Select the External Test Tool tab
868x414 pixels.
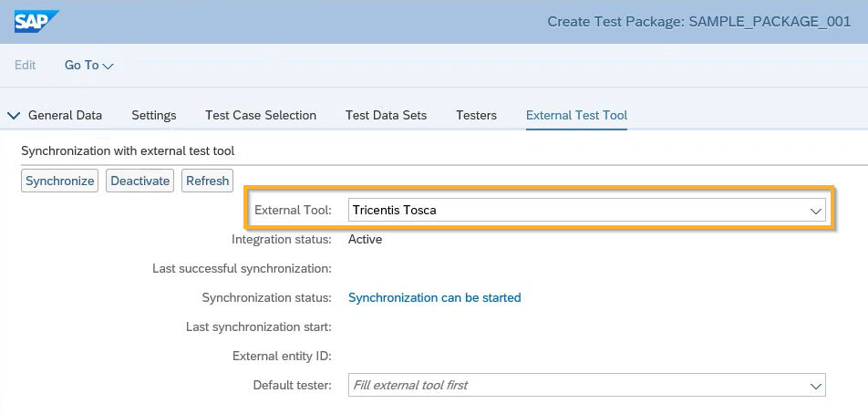tap(576, 116)
